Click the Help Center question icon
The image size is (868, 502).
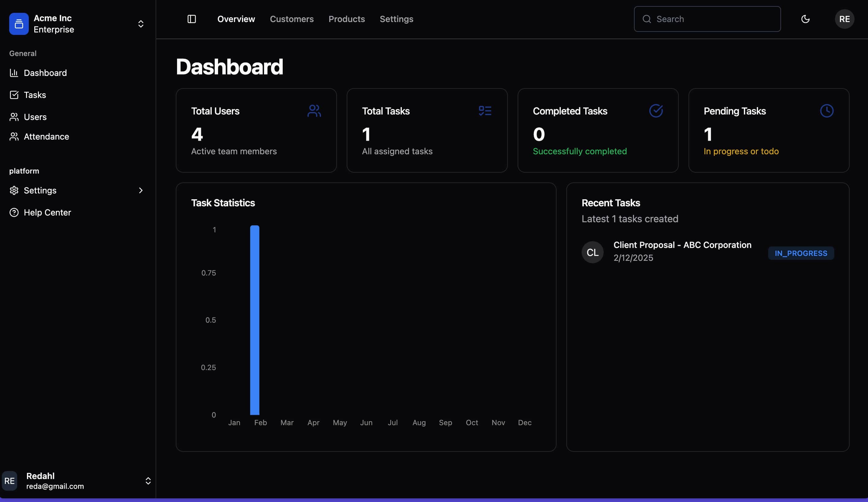click(14, 212)
